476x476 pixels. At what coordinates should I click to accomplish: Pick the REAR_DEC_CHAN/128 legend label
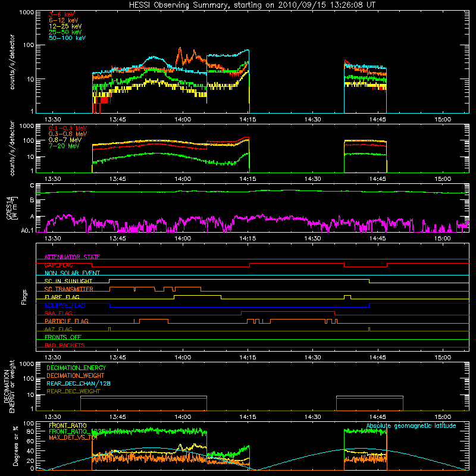[x=79, y=383]
